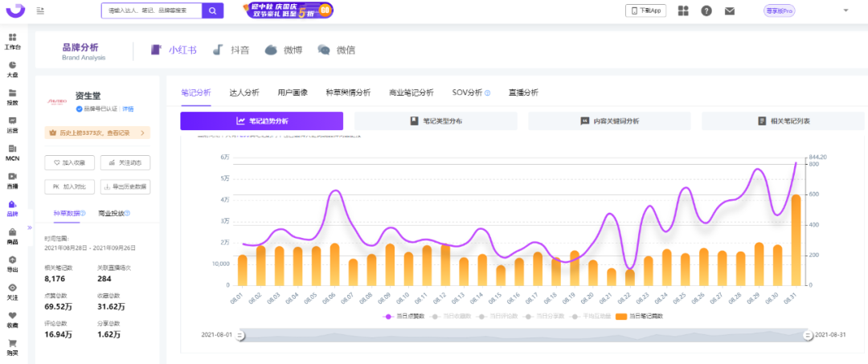This screenshot has width=868, height=364.
Task: Select the 笔记分析 tab
Action: click(196, 92)
